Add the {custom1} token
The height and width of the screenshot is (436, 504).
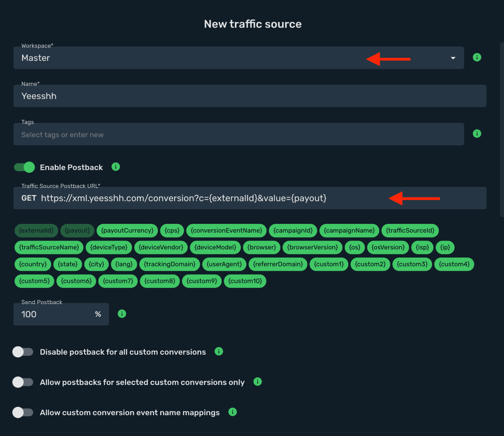329,264
